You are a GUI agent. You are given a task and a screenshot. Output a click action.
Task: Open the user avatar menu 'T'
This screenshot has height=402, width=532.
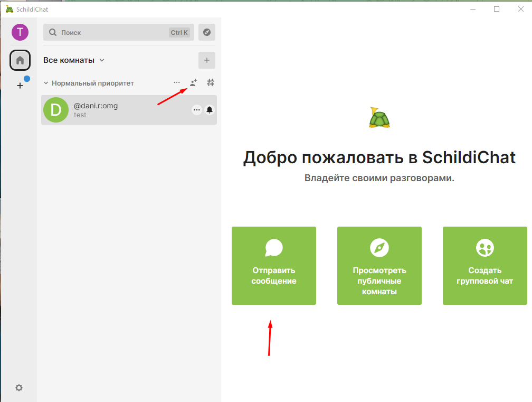pos(20,32)
